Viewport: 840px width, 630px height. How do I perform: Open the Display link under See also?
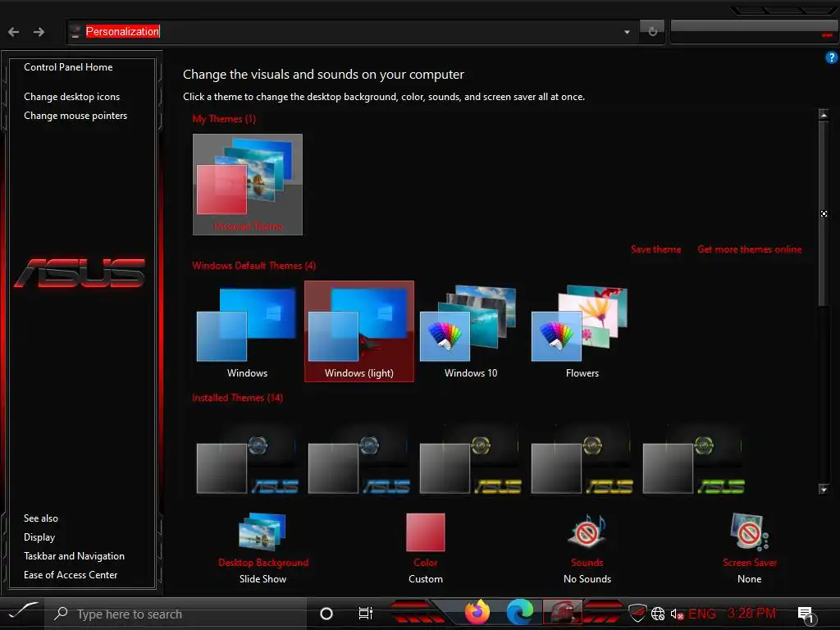[x=39, y=537]
